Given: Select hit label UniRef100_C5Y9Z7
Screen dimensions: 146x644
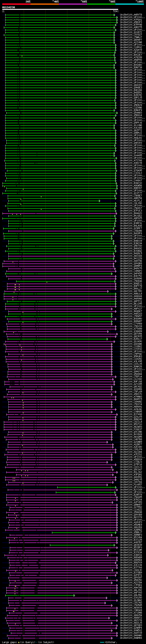Looking at the screenshot, I should [131, 35].
